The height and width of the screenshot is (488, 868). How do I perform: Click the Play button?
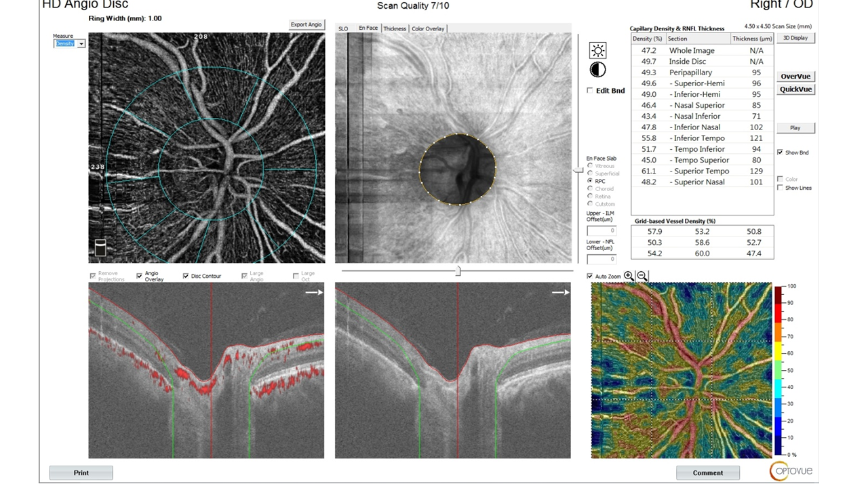795,127
